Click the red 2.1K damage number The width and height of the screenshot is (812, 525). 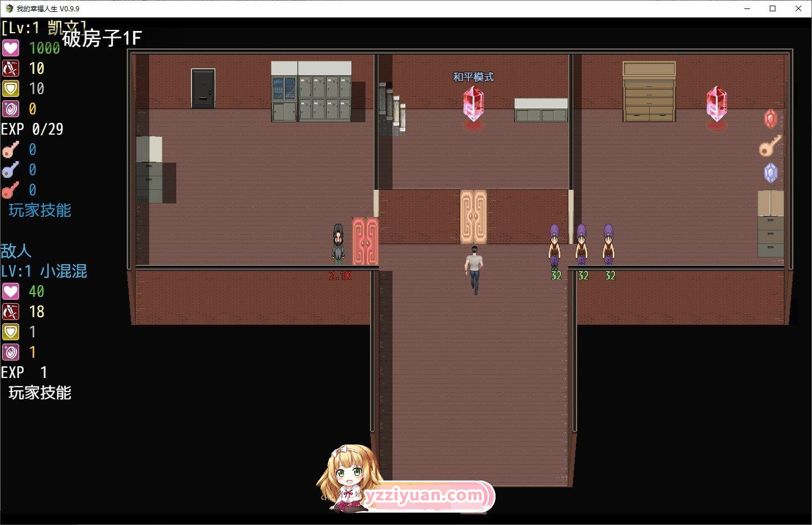click(340, 275)
